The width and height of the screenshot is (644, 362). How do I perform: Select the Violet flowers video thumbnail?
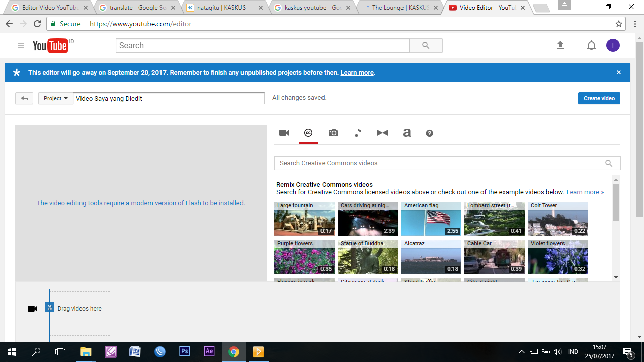[558, 257]
